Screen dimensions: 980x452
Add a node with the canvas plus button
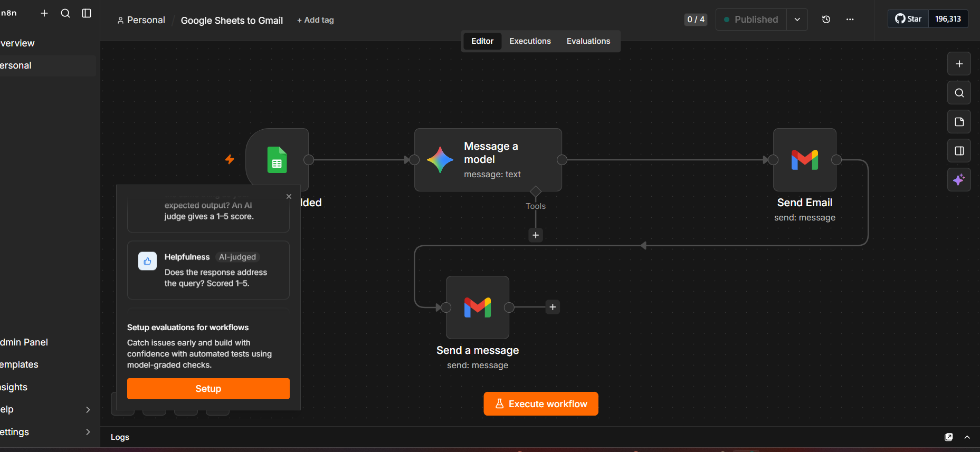coord(959,64)
